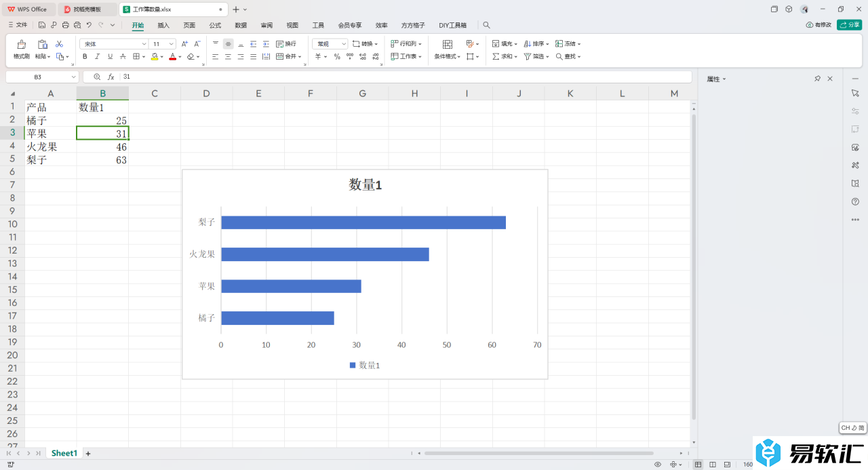Click the Percent style icon
Screen dimensions: 868x470
click(x=337, y=56)
